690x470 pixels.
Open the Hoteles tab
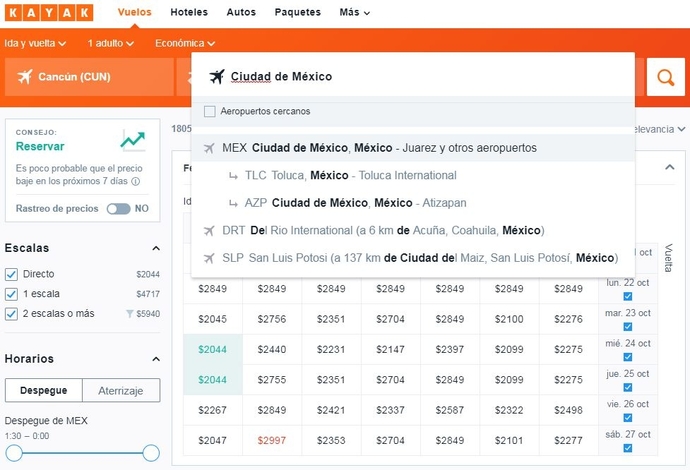(x=190, y=13)
